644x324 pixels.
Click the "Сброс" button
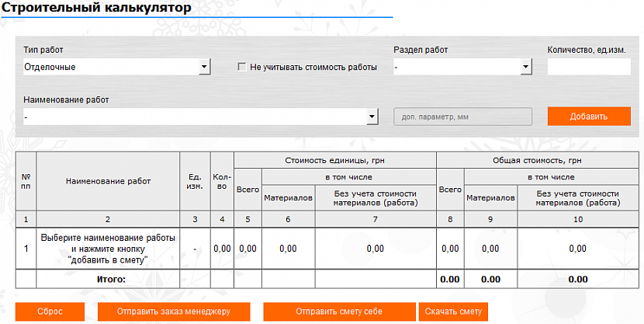pyautogui.click(x=50, y=312)
